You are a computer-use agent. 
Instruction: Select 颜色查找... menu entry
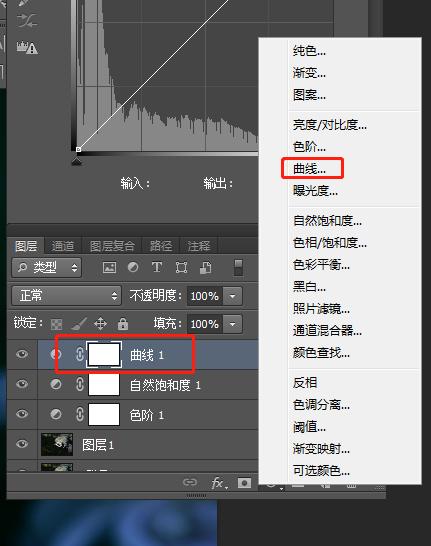point(321,353)
